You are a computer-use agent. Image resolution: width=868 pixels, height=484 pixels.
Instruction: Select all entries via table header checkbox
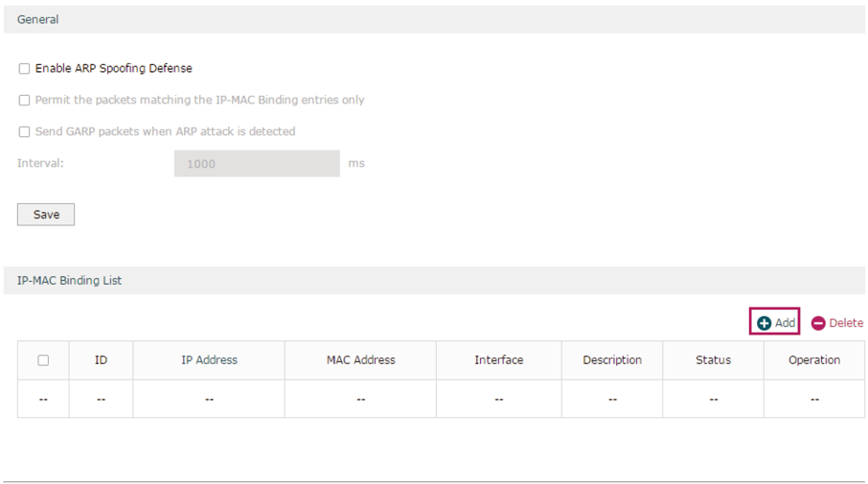43,360
